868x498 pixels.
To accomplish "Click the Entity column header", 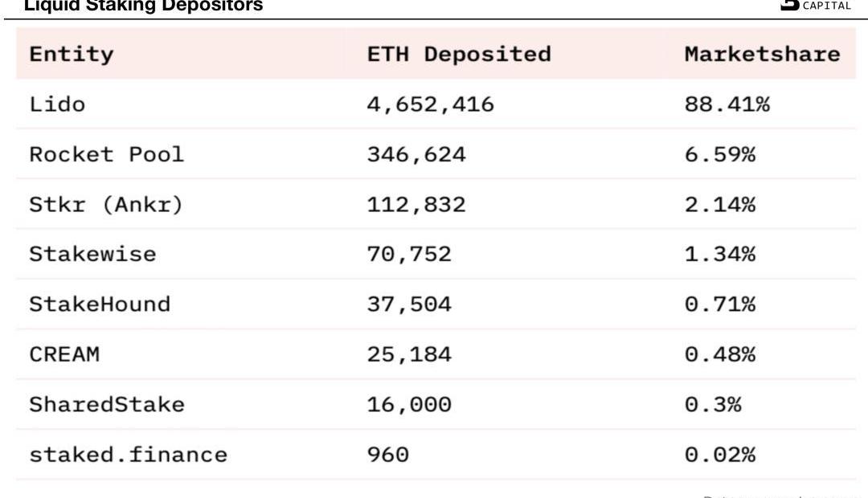I will click(x=72, y=55).
